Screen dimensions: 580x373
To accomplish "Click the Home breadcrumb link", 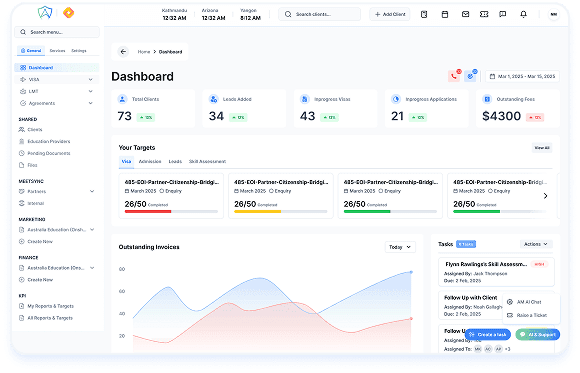I will [144, 52].
